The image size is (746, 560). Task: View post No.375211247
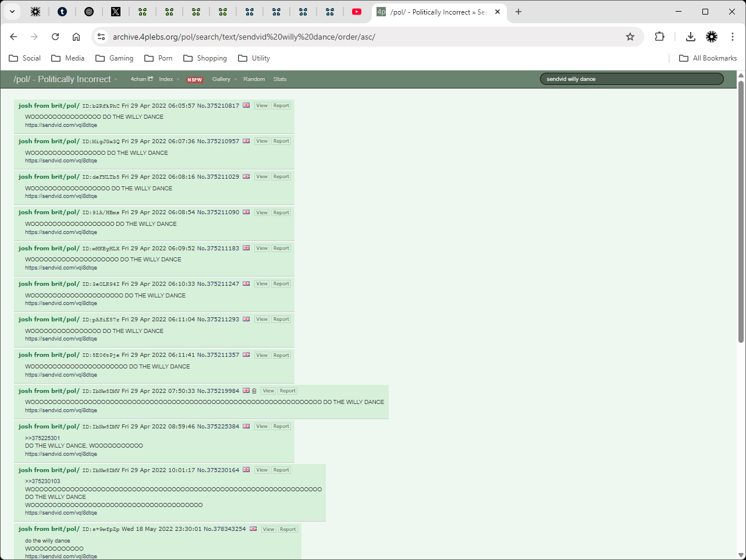(x=262, y=283)
